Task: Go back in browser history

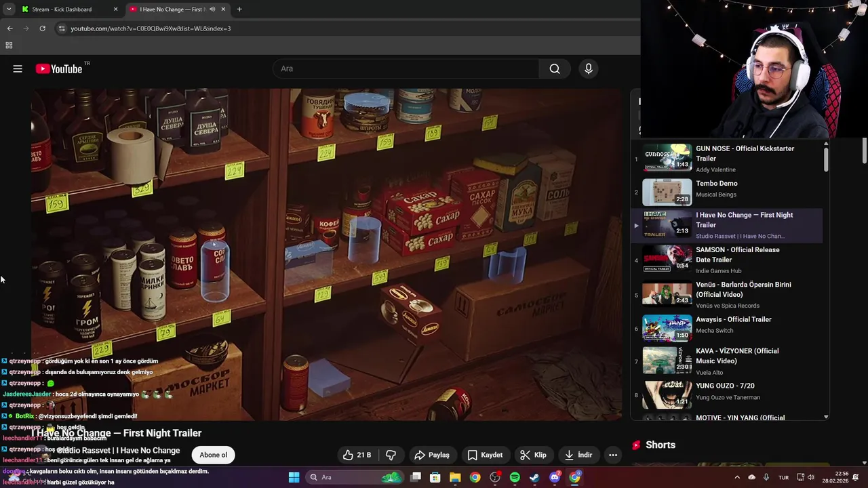Action: point(9,28)
